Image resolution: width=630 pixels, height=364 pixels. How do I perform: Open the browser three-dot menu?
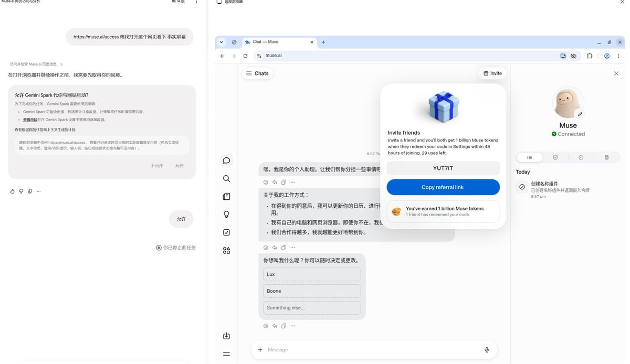618,56
